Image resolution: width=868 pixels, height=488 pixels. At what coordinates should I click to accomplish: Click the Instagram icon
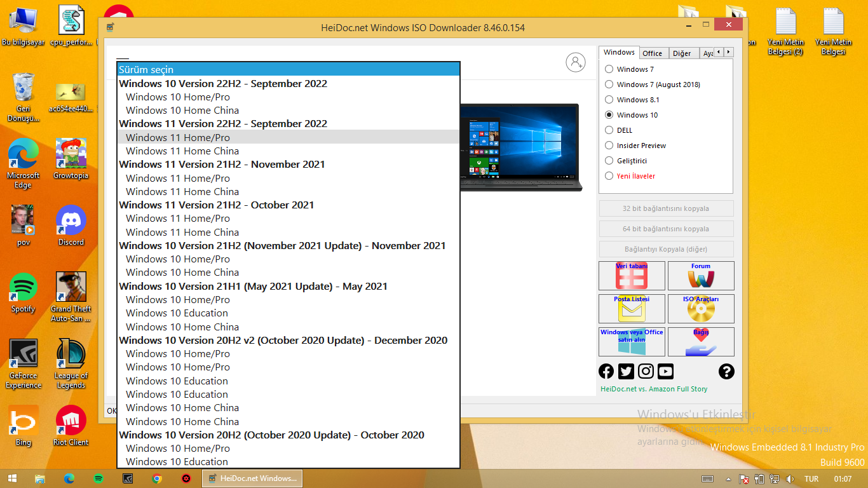pyautogui.click(x=646, y=372)
